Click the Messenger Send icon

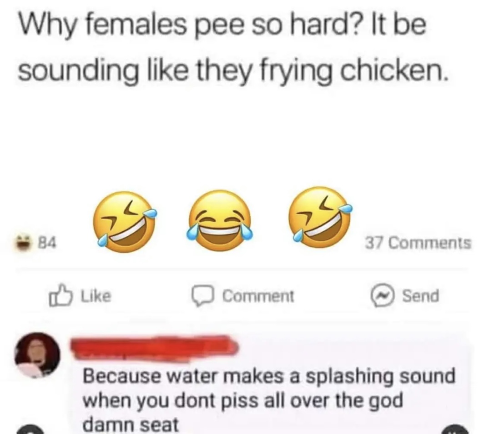(x=382, y=296)
